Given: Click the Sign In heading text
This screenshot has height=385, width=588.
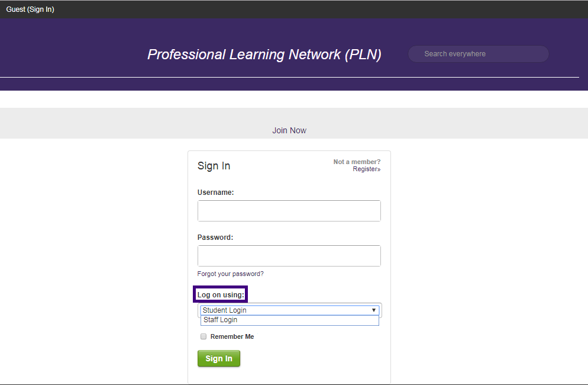Looking at the screenshot, I should [214, 166].
